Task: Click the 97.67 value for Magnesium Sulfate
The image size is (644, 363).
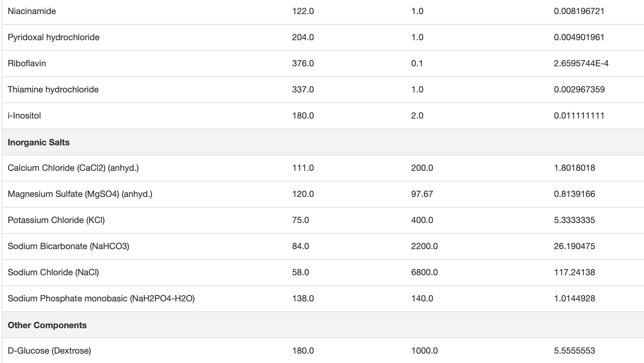Action: [422, 194]
